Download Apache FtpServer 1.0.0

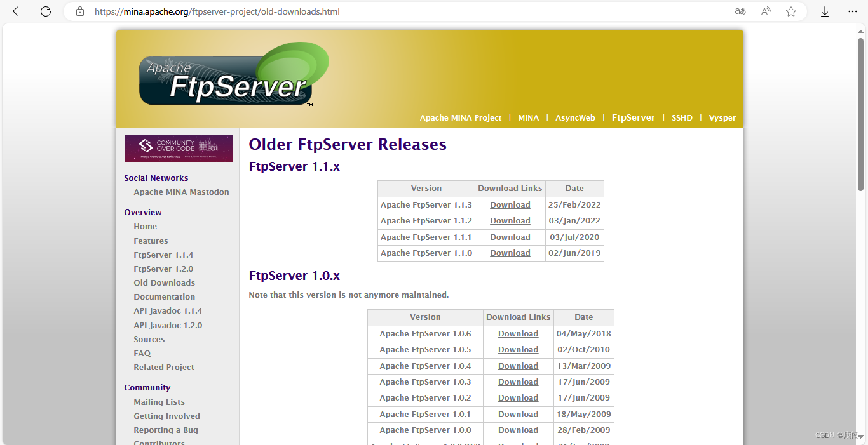(518, 430)
